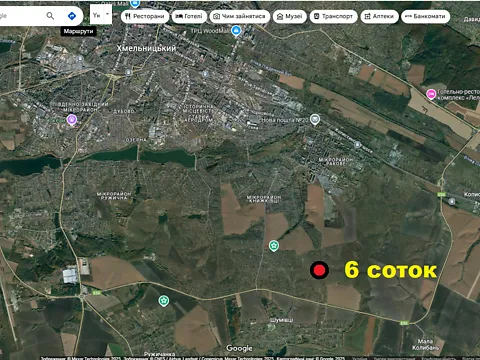Open the green park marker near Книжківці
Screen dimensions: 480x360
pos(274,246)
